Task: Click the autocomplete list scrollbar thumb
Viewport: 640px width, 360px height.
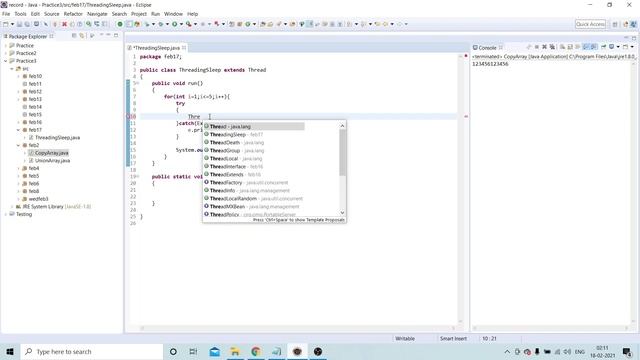Action: 342,153
